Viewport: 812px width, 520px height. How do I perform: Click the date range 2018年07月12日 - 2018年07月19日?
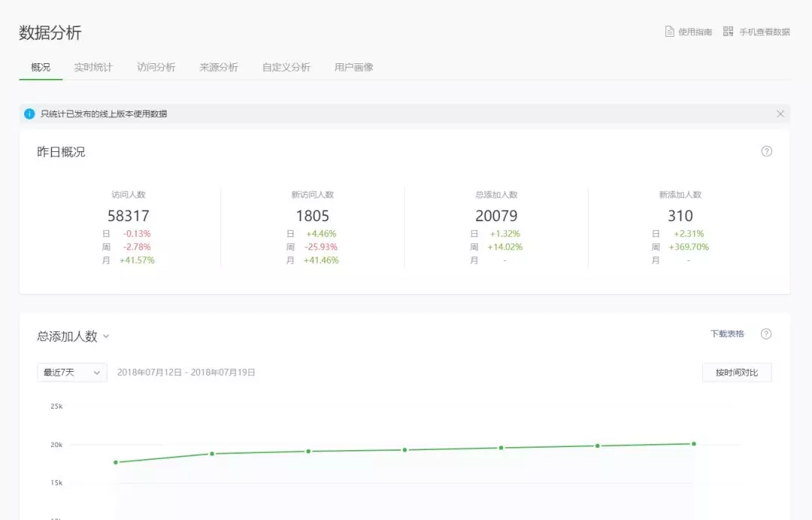[x=186, y=373]
